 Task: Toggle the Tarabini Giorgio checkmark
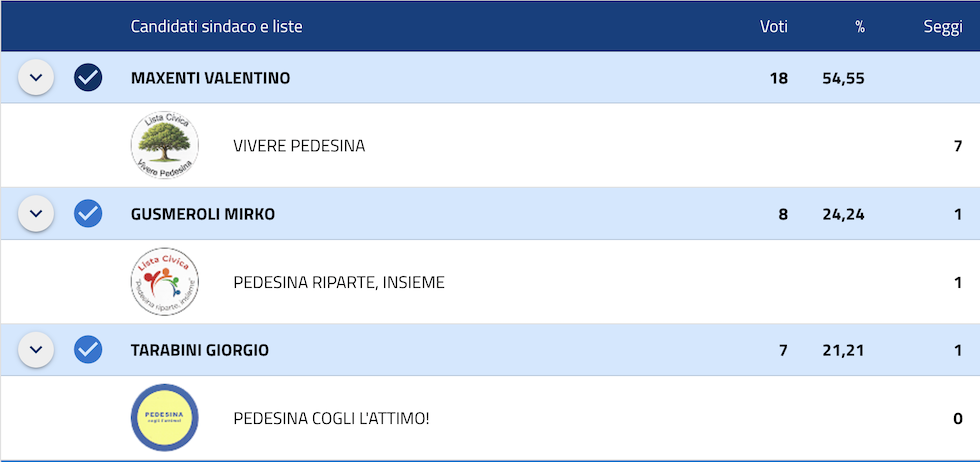tap(88, 349)
